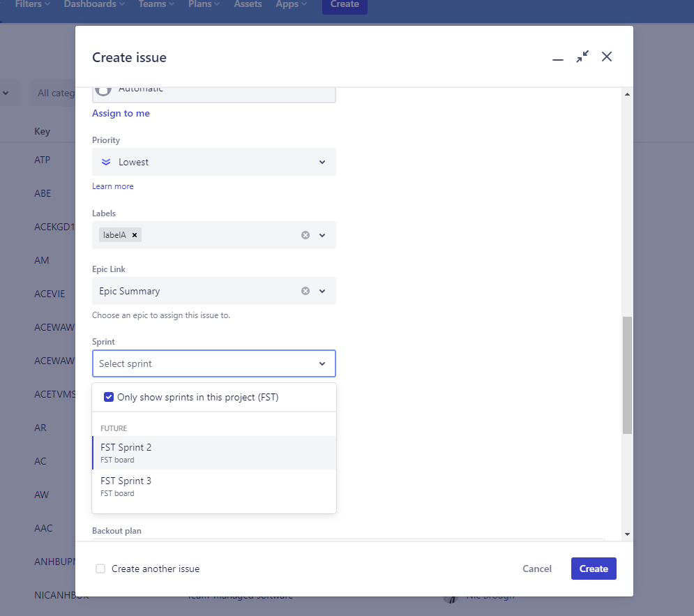Remove the labelA tag
Screen dimensions: 694x616
[135, 235]
